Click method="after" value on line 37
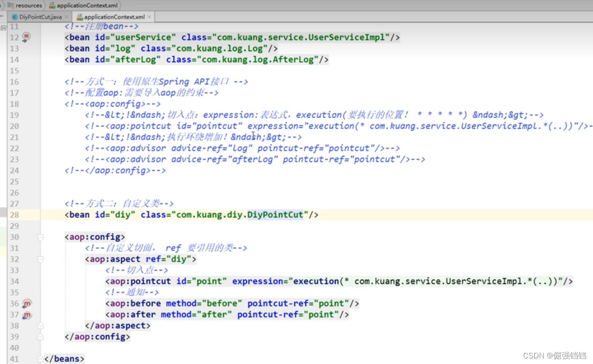 click(x=197, y=315)
